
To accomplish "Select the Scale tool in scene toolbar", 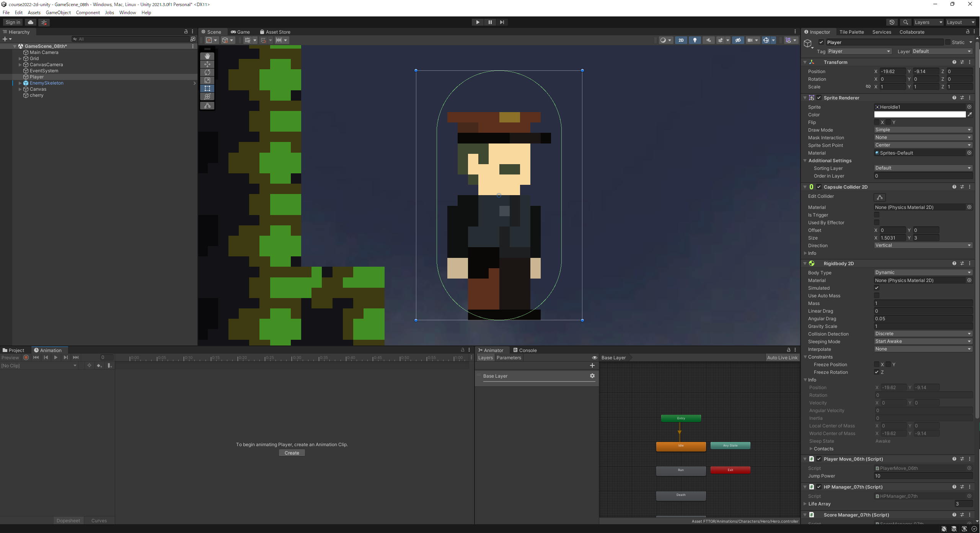I will pos(207,80).
